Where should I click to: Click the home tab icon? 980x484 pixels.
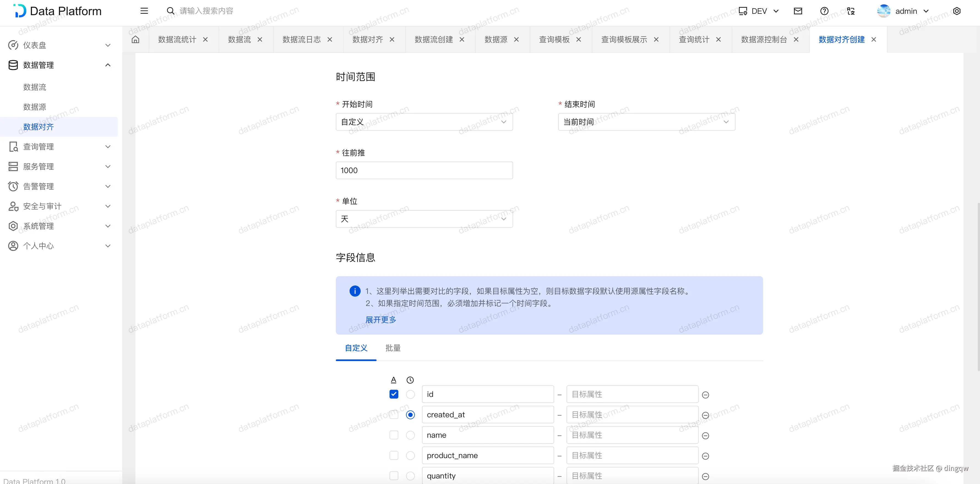135,40
